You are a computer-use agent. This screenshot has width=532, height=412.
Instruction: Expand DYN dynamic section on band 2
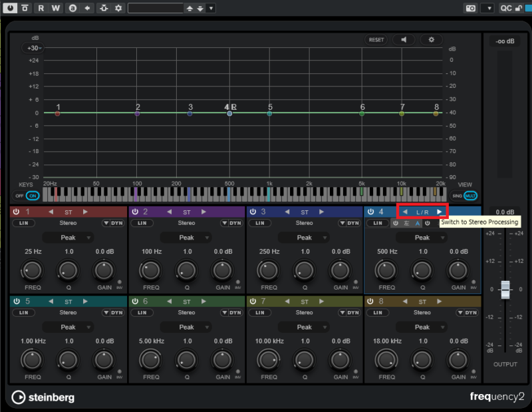coord(231,223)
